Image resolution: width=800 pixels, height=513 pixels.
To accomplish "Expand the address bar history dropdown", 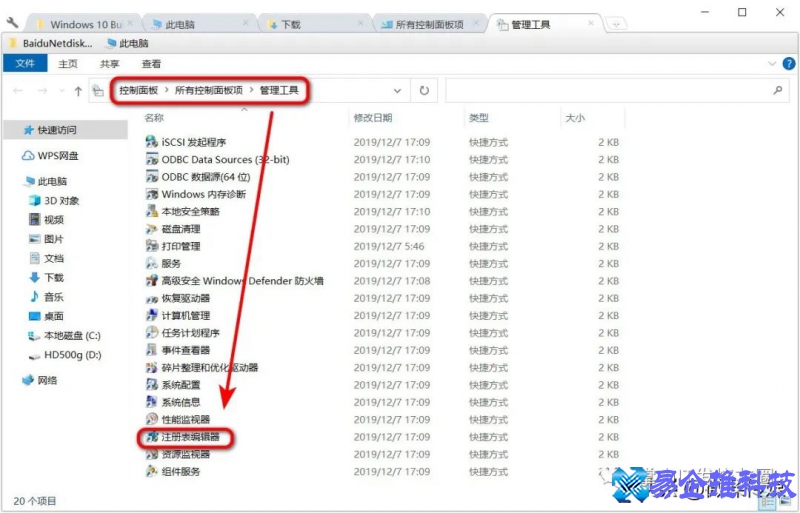I will 397,91.
